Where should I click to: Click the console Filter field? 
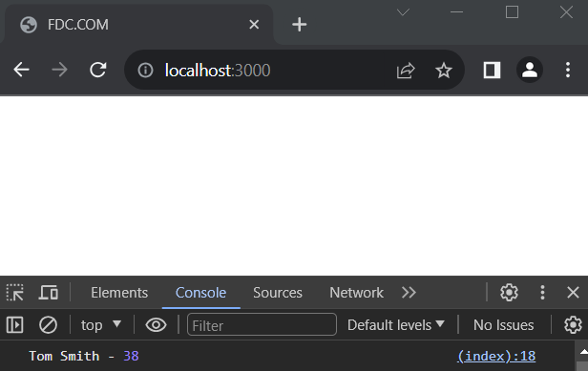262,324
